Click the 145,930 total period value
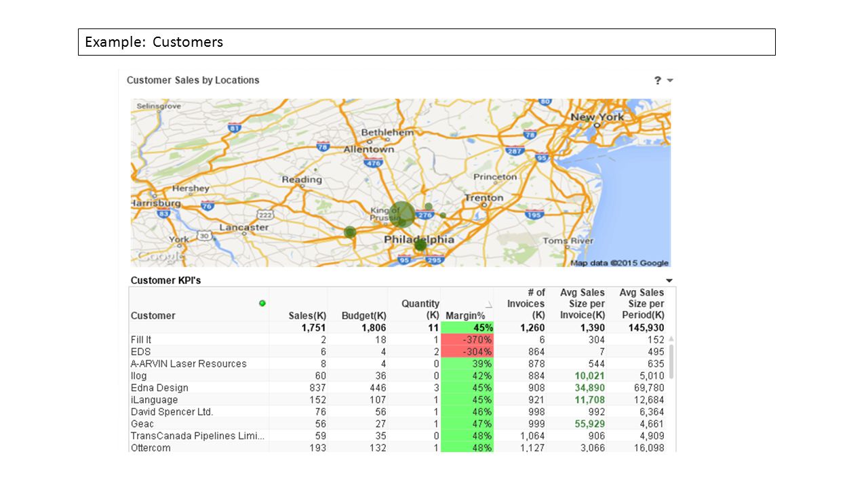The height and width of the screenshot is (488, 868). pyautogui.click(x=646, y=328)
